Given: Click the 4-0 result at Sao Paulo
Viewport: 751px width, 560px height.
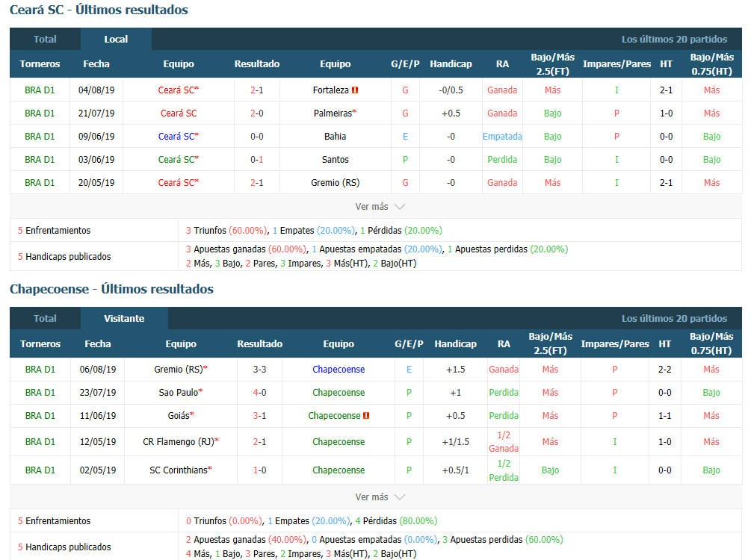Looking at the screenshot, I should click(x=259, y=393).
